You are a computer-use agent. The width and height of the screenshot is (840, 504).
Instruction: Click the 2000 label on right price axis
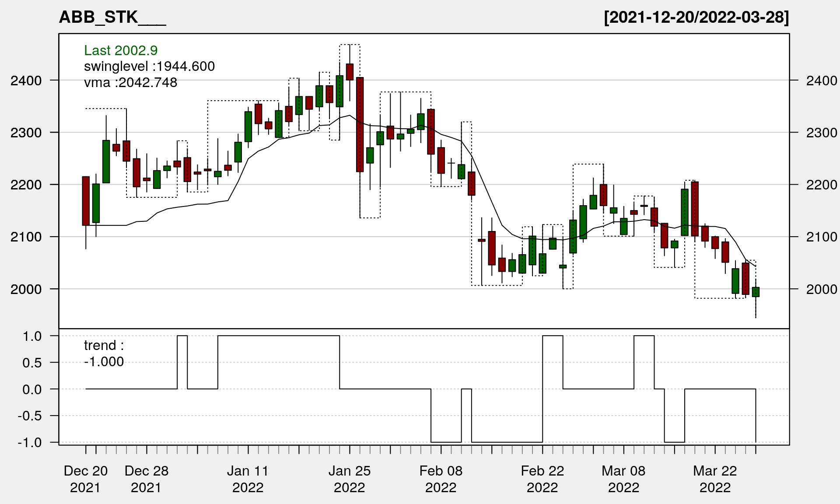[822, 289]
